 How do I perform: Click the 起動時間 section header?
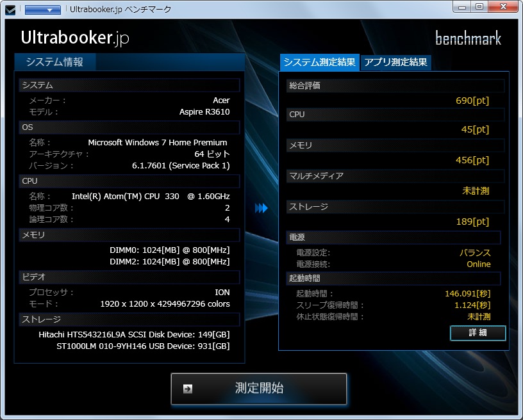pos(394,279)
